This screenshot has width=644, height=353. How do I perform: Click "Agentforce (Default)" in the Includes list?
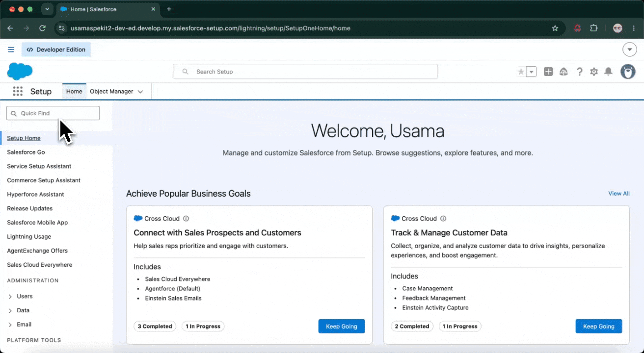point(173,289)
